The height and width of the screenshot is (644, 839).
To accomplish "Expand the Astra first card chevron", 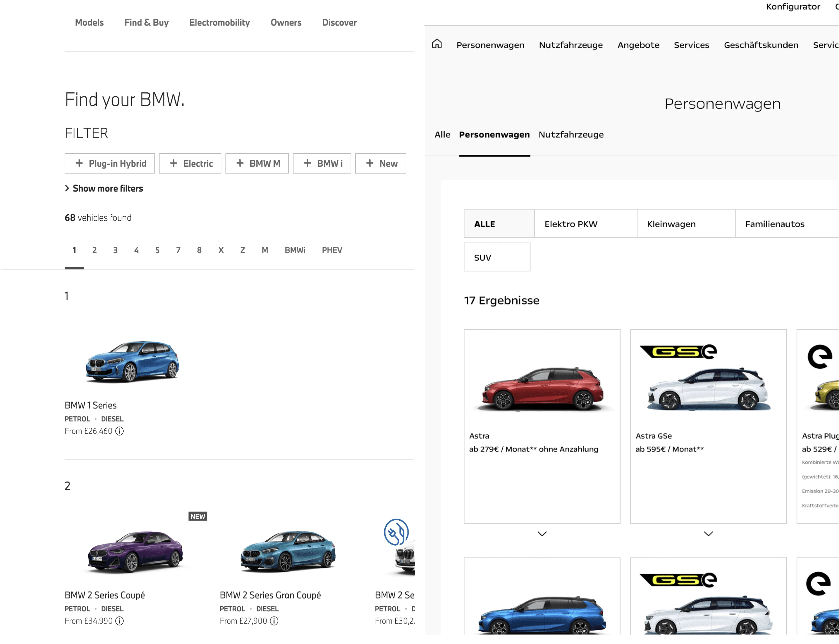I will click(x=541, y=534).
